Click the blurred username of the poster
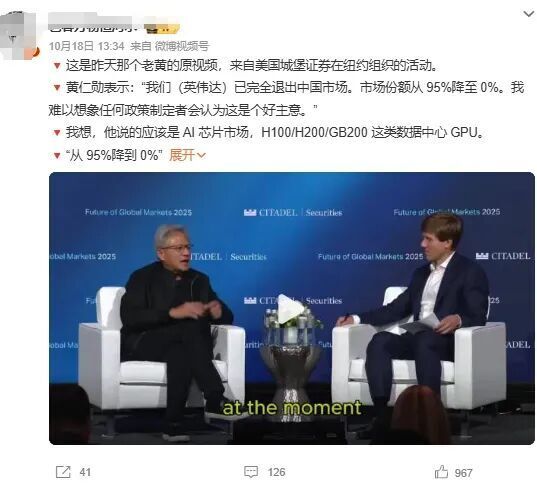 click(x=93, y=23)
